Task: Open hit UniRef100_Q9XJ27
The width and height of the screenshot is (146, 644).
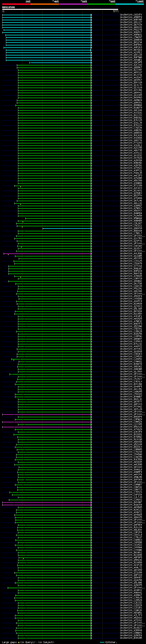Action: [131, 22]
